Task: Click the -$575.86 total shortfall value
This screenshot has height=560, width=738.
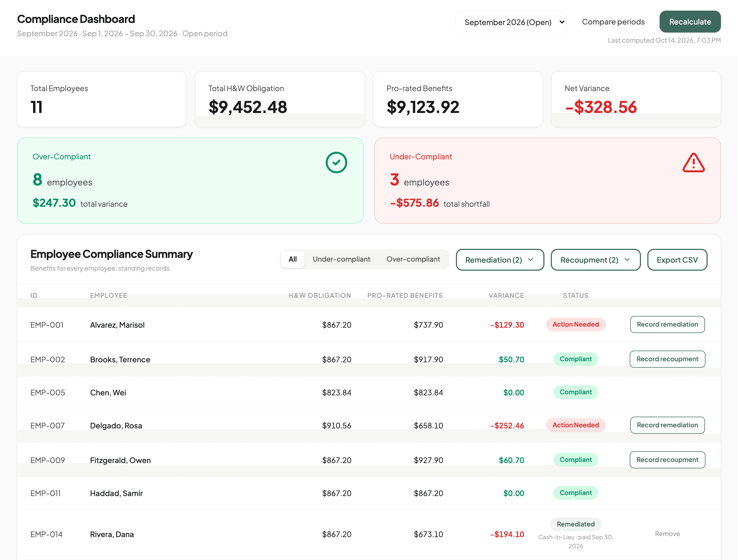Action: pyautogui.click(x=414, y=203)
